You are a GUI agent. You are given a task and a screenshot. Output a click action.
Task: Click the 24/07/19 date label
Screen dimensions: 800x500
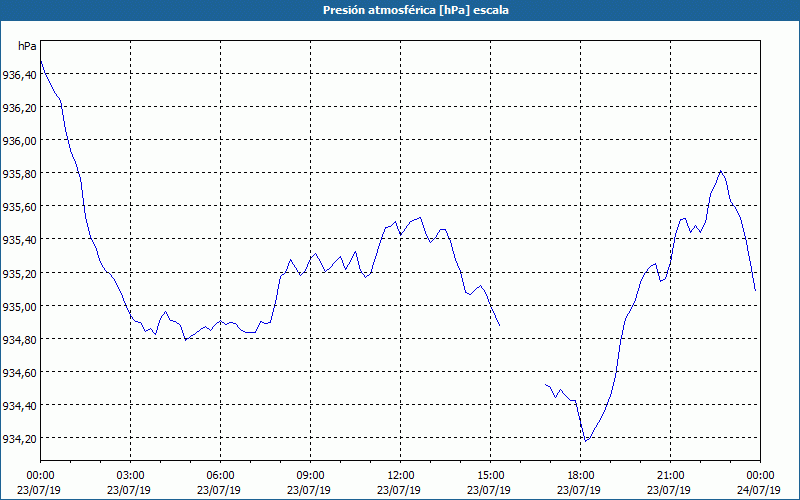coord(759,490)
